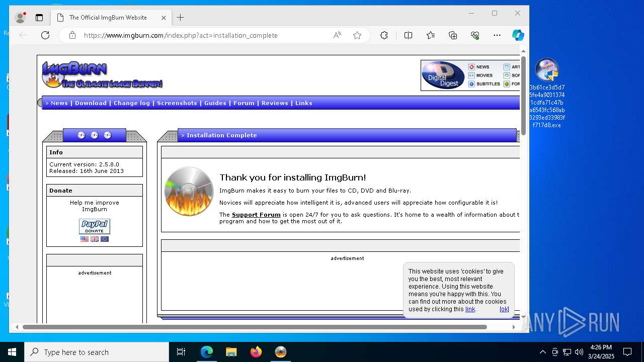Open the Split screen icon
Screen dimensions: 644x362
[408, 35]
